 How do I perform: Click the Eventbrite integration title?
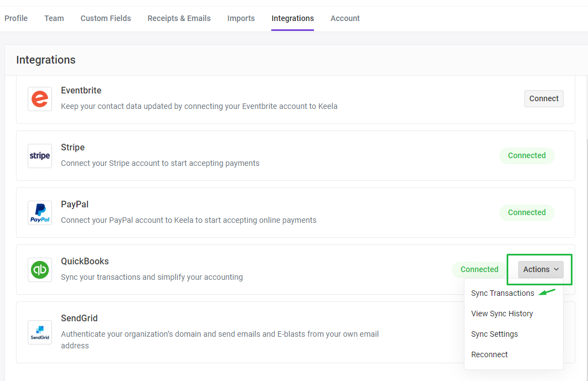pyautogui.click(x=81, y=90)
